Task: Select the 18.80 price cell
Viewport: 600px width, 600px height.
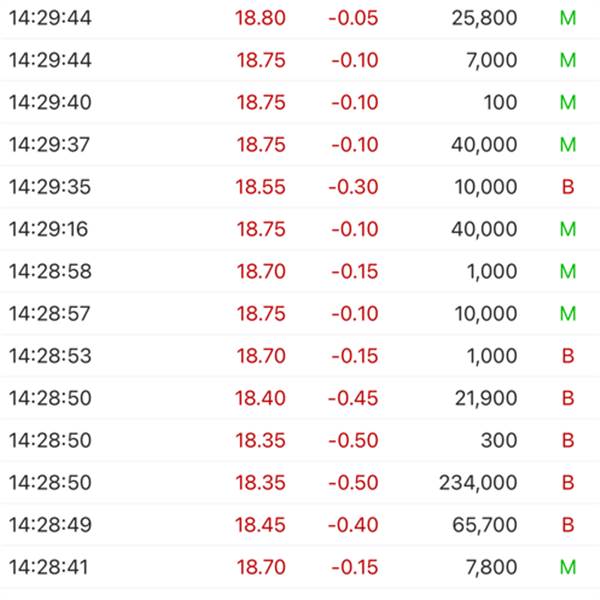Action: [x=260, y=18]
